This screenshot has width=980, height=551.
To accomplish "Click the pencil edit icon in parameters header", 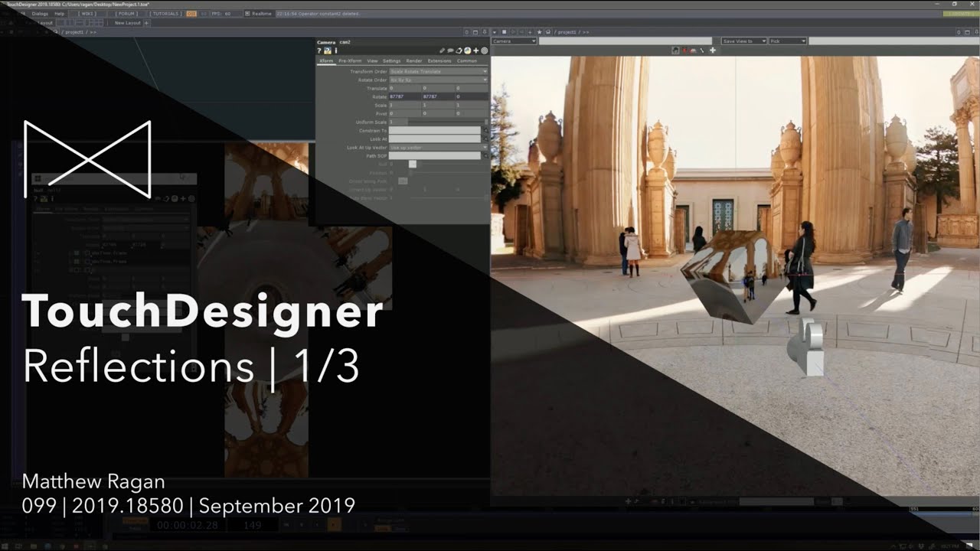I will pyautogui.click(x=442, y=51).
